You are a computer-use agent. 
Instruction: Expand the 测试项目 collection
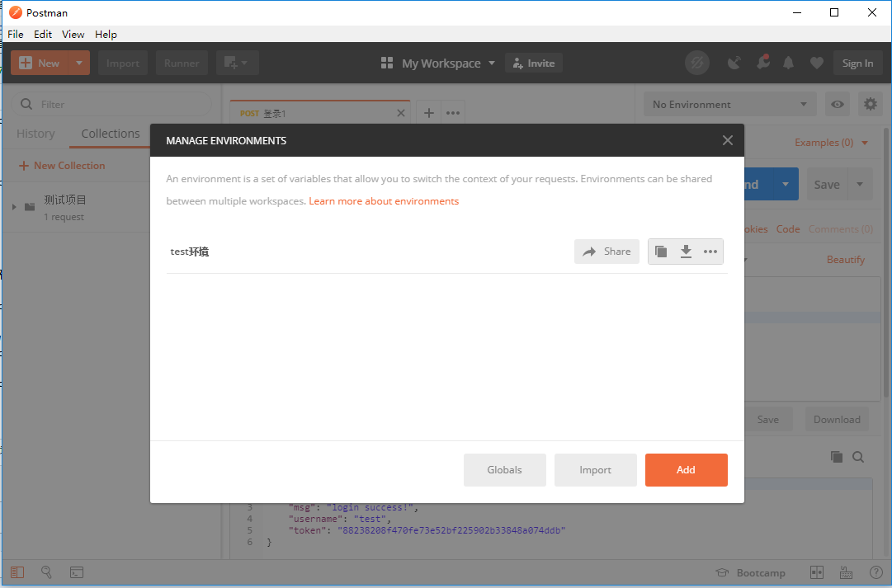pos(14,207)
